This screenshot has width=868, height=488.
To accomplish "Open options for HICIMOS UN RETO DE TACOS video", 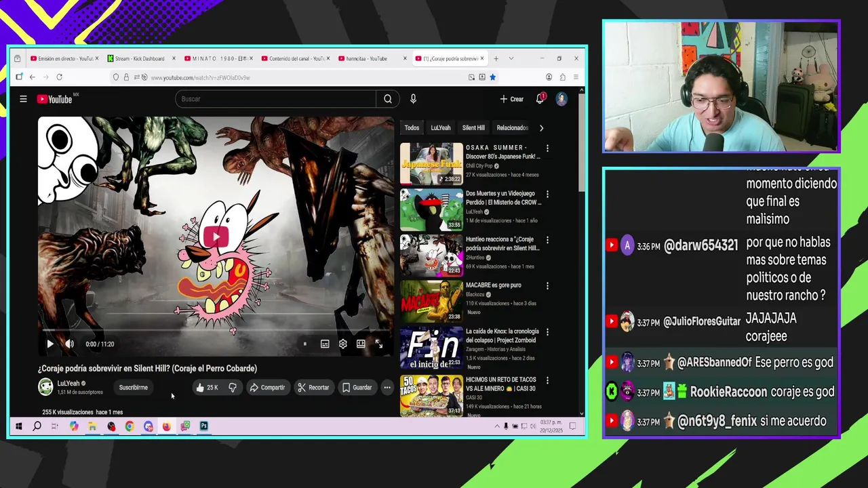I will click(547, 381).
